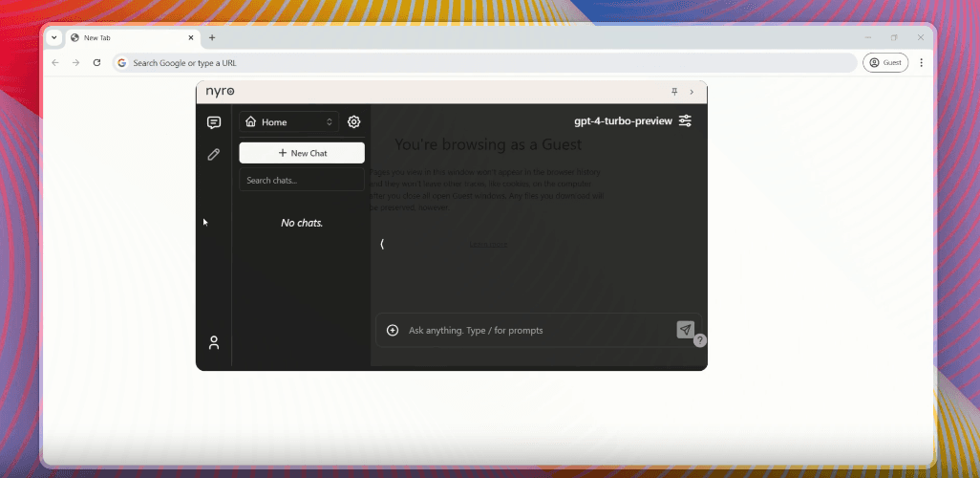Screen dimensions: 980x478
Task: Open the chats panel icon in sidebar
Action: [x=214, y=122]
